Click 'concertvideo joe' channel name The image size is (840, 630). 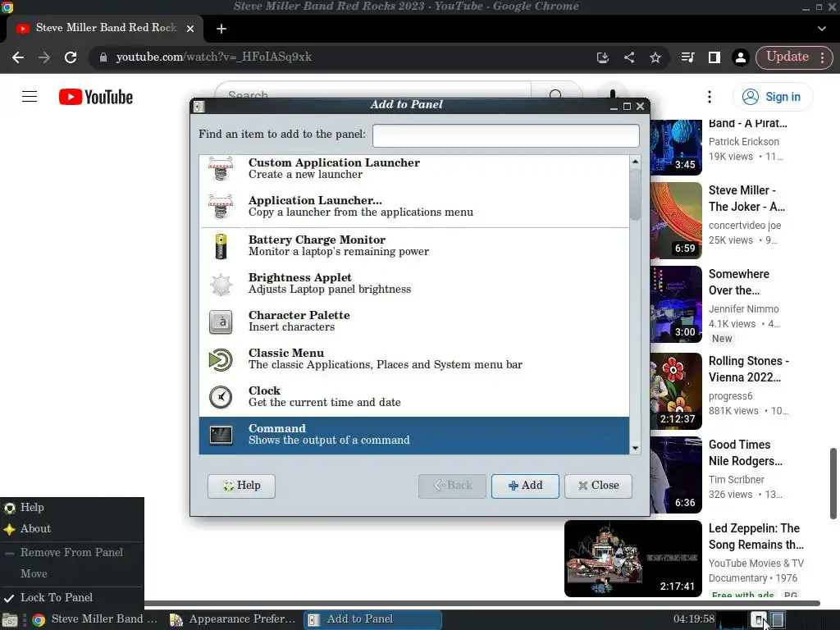(745, 226)
